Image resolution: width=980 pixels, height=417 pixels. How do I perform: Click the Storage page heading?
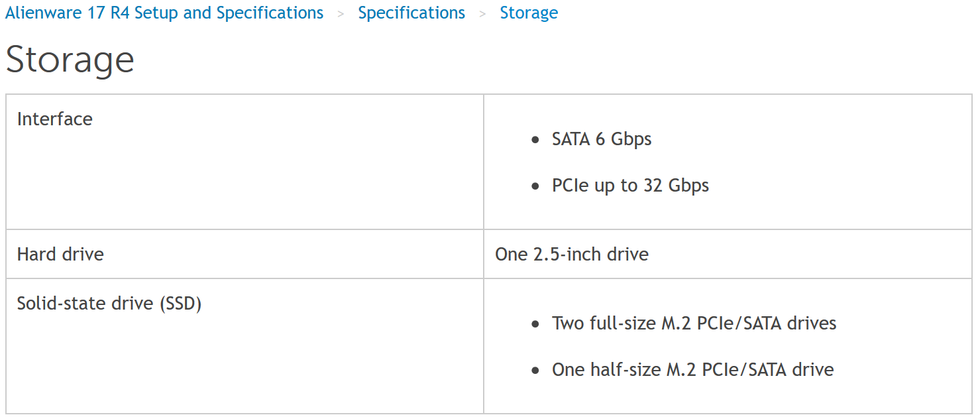[70, 60]
